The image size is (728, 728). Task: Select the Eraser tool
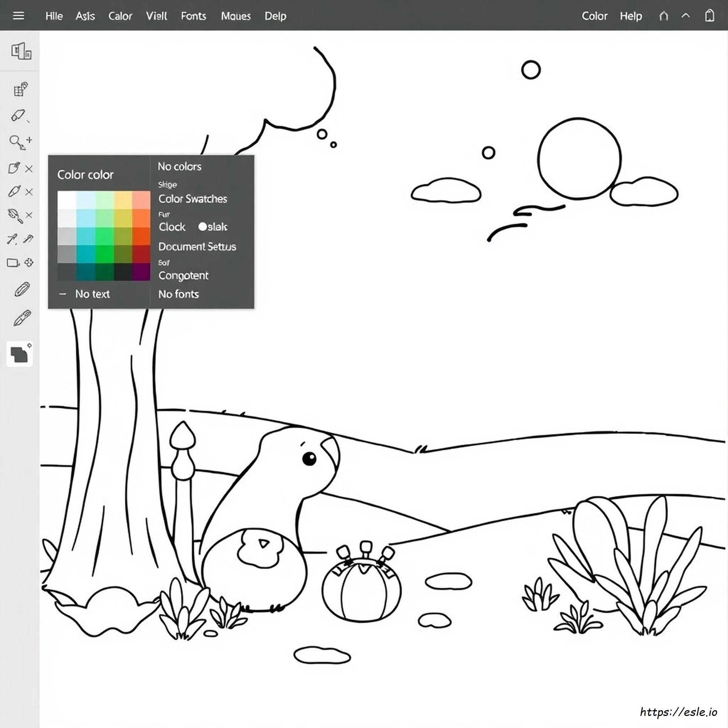(17, 115)
